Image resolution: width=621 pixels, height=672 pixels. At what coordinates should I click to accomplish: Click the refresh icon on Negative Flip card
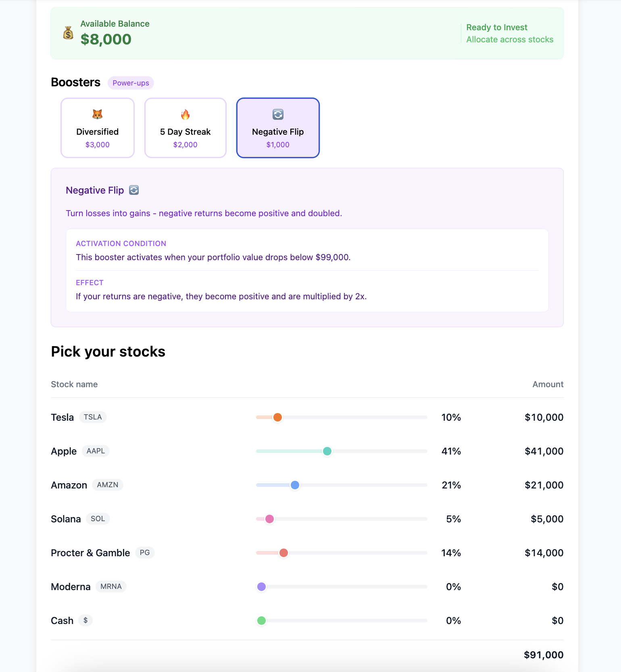tap(278, 115)
